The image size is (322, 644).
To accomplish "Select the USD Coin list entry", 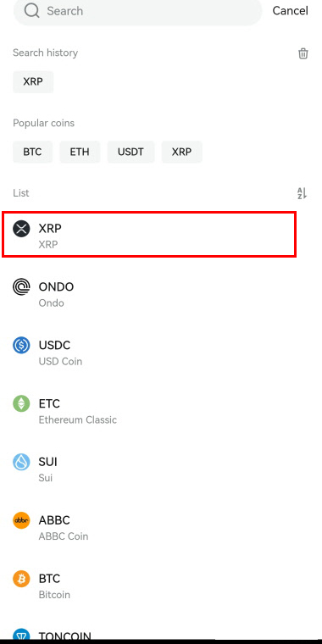I will [x=161, y=353].
